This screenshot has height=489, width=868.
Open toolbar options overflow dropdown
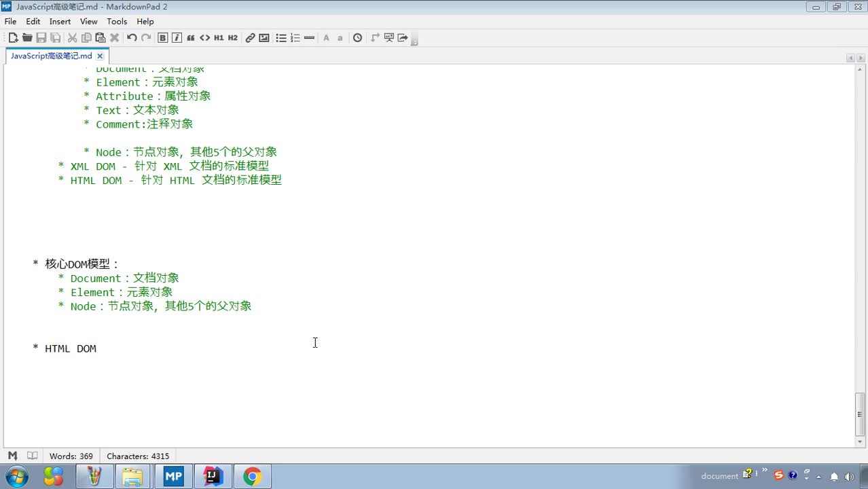coord(414,41)
